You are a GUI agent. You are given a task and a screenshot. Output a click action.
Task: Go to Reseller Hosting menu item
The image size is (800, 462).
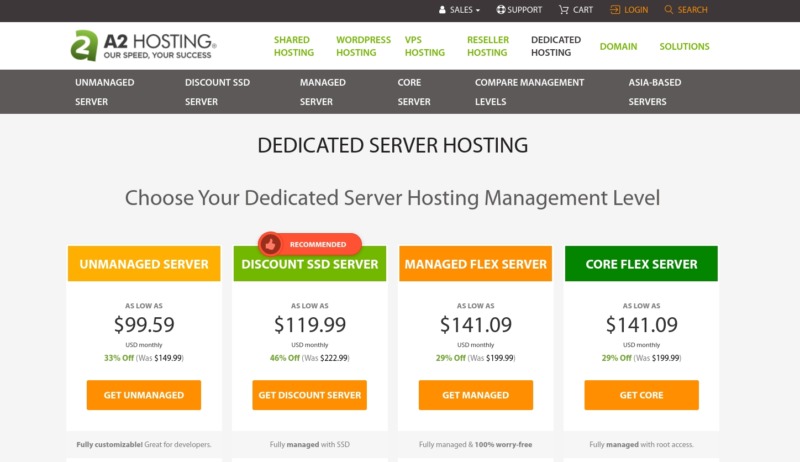click(488, 46)
